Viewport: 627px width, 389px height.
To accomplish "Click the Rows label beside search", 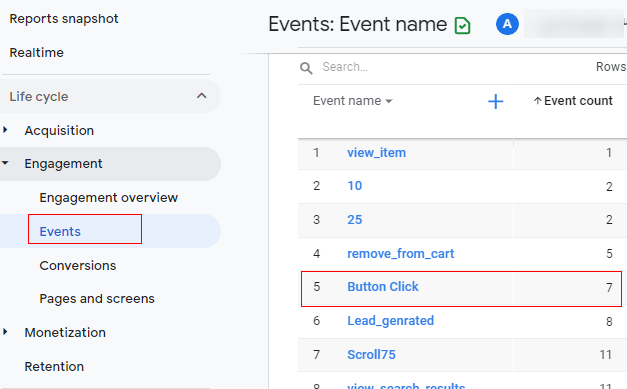I will click(611, 67).
